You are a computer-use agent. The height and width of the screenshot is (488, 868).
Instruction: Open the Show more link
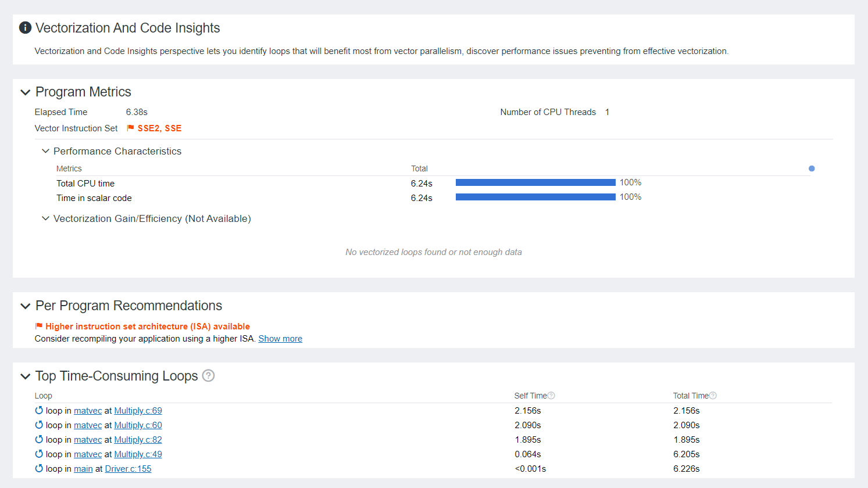click(x=280, y=339)
